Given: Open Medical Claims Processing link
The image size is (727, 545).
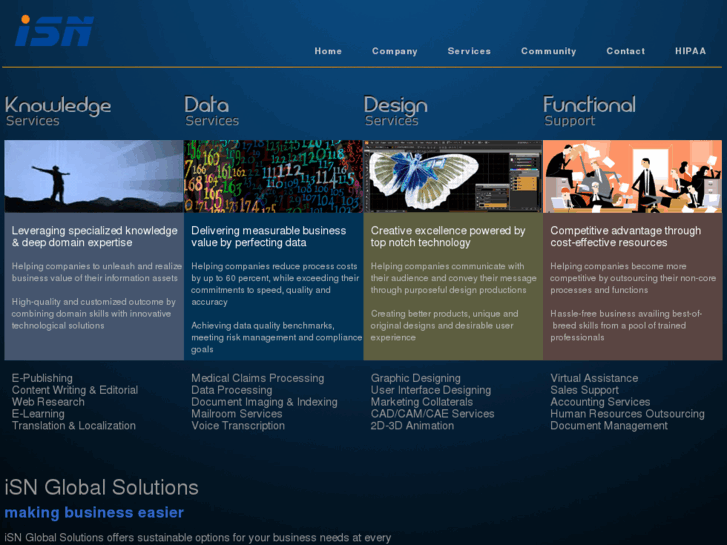Looking at the screenshot, I should pyautogui.click(x=258, y=378).
